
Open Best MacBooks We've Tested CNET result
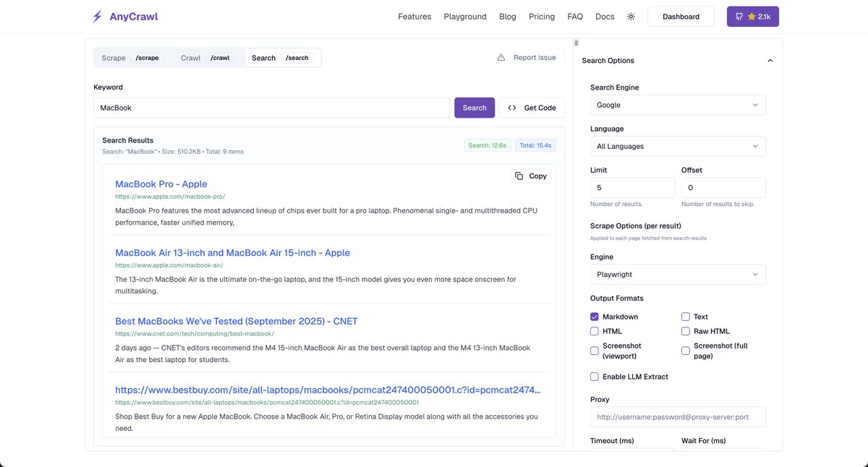(237, 322)
